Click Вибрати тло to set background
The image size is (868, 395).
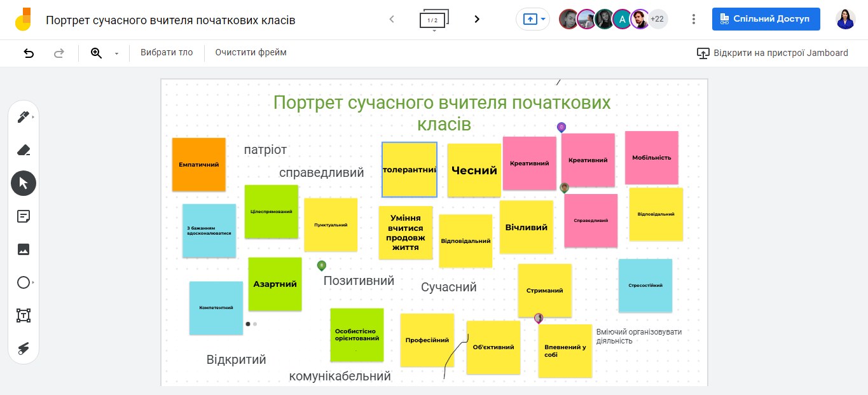click(x=167, y=53)
